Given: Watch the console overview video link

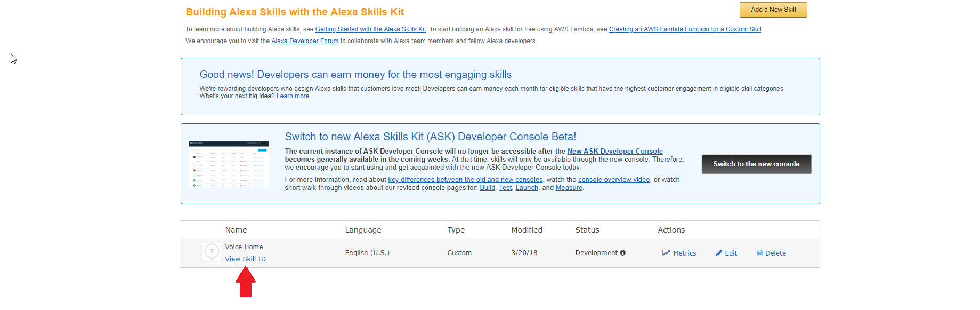Looking at the screenshot, I should point(614,180).
